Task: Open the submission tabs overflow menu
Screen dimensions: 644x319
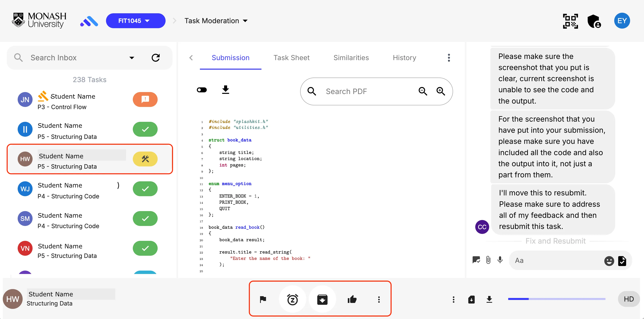Action: coord(449,58)
